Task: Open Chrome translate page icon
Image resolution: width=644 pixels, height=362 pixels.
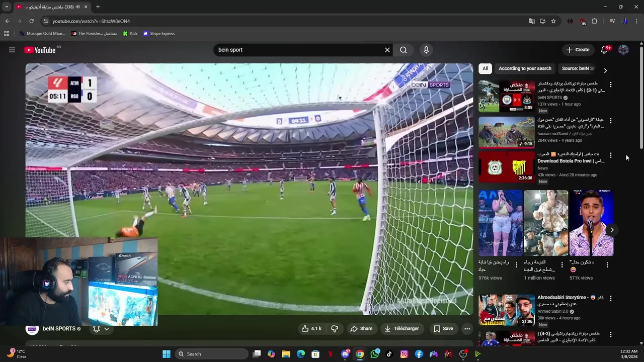Action: tap(532, 21)
